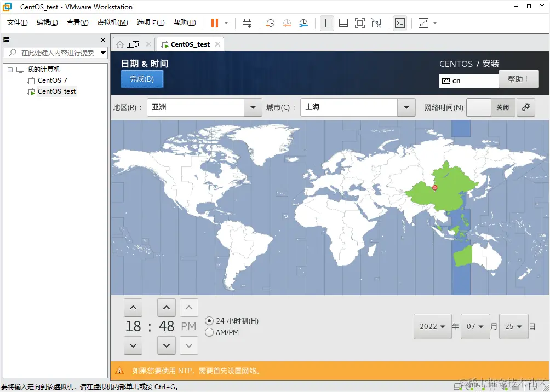Decrease the minutes value
The image size is (550, 392).
click(167, 345)
